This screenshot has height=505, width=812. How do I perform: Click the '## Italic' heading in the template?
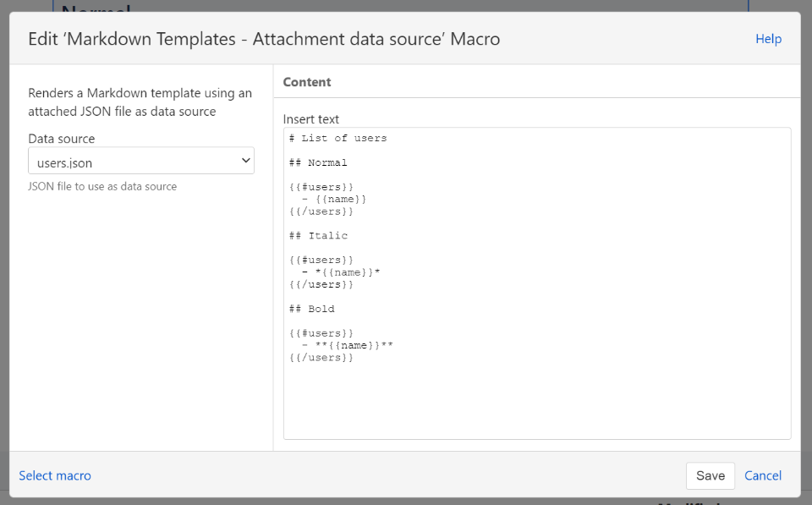pos(316,235)
